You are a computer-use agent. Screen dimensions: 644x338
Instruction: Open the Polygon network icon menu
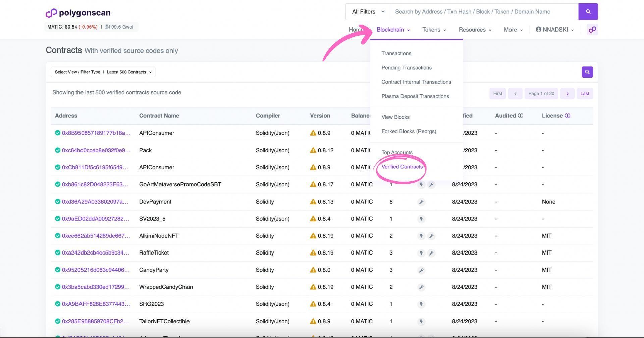pos(592,30)
